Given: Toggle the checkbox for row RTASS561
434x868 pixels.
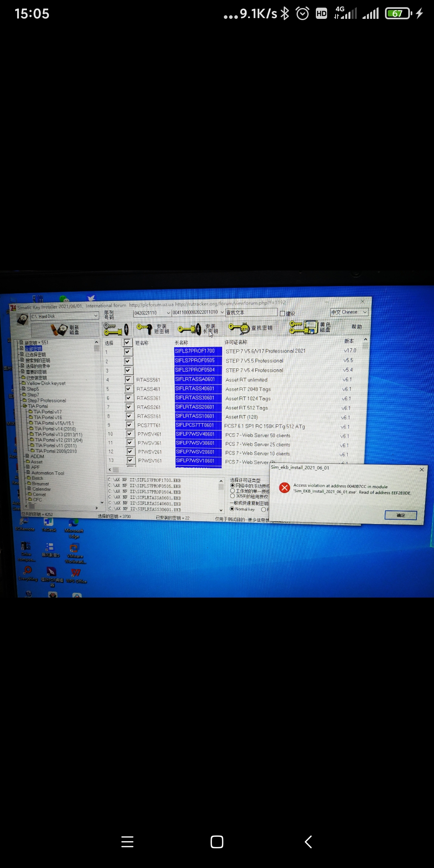Looking at the screenshot, I should (128, 379).
